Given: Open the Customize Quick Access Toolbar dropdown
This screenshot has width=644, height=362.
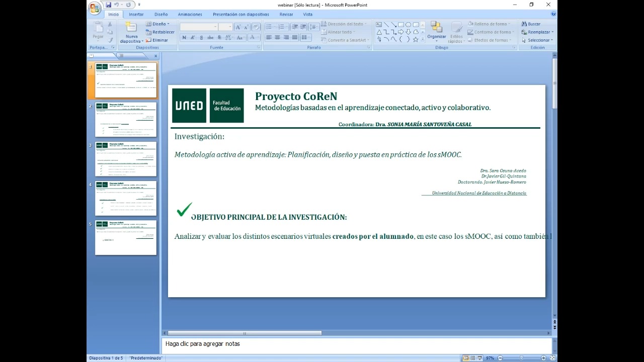Looking at the screenshot, I should pyautogui.click(x=139, y=5).
